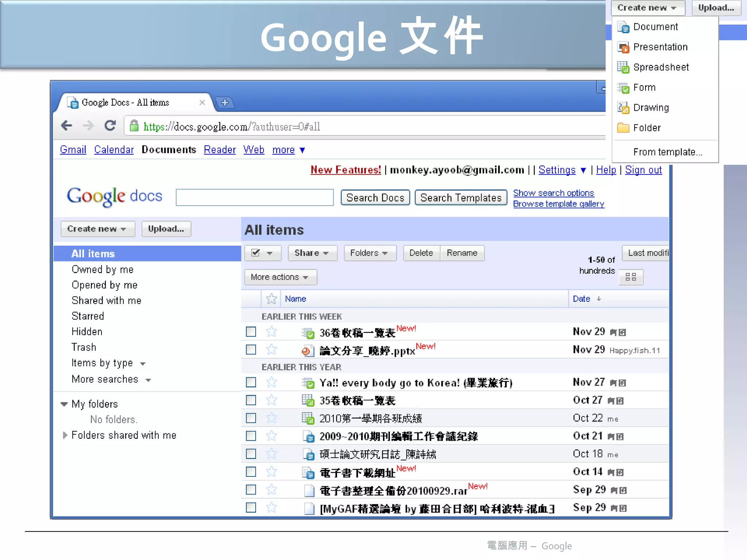
Task: Click the Rename button
Action: [462, 253]
